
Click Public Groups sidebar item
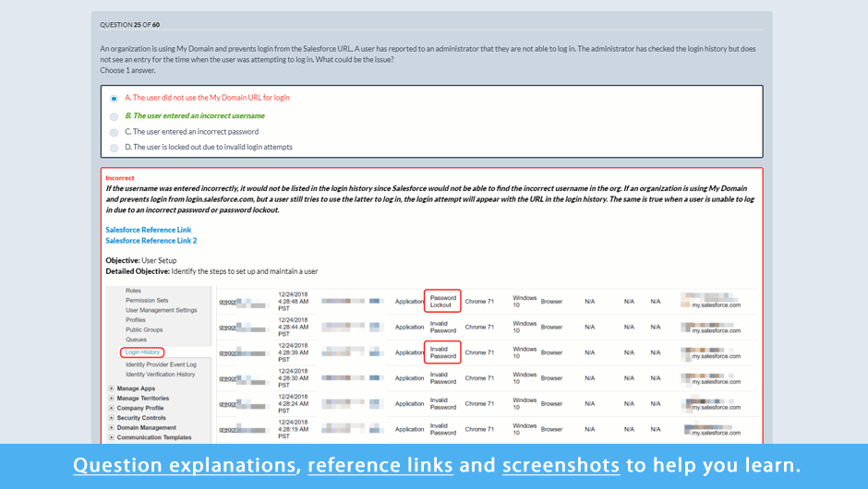click(144, 329)
